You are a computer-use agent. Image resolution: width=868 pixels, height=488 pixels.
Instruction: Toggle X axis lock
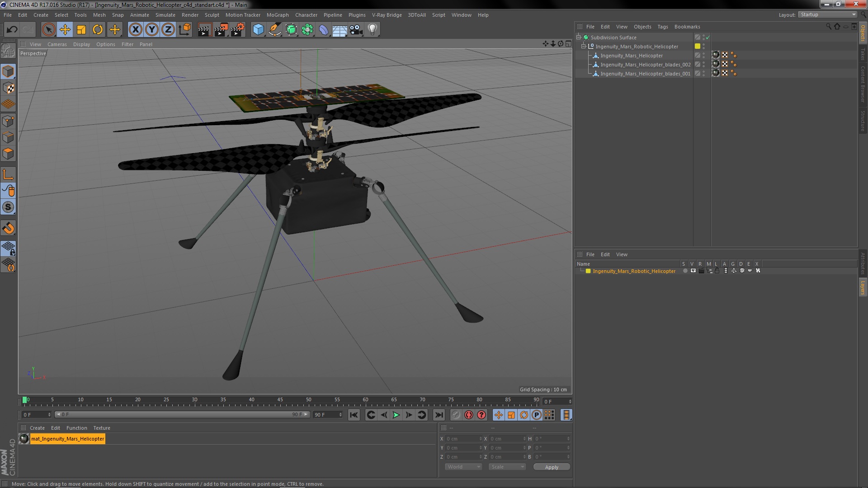click(135, 30)
